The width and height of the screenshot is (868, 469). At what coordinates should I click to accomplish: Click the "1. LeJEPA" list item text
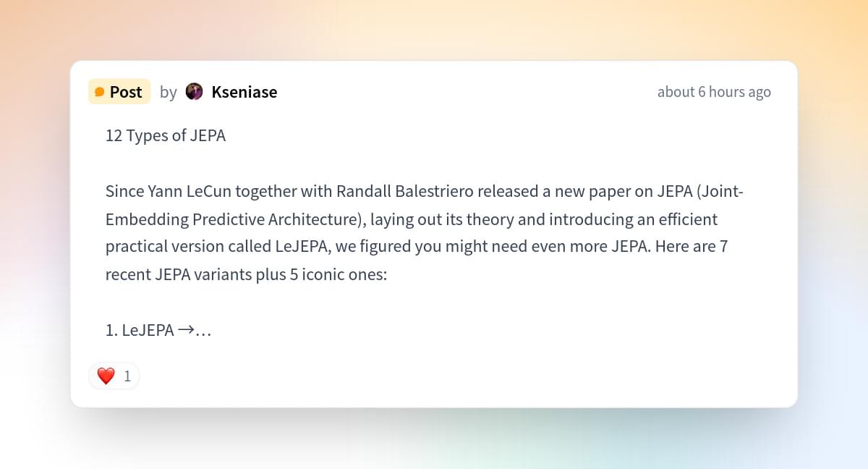pos(140,330)
